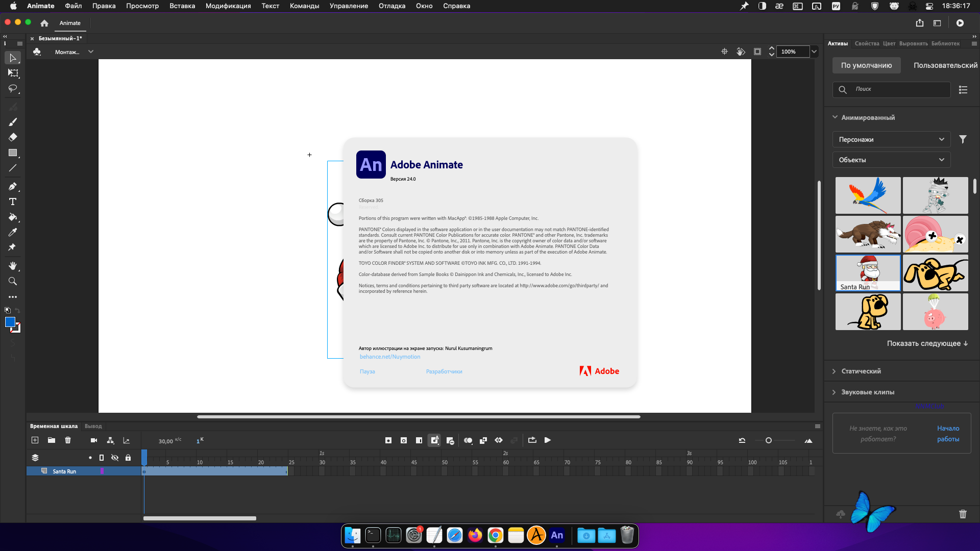
Task: Switch to the Свойства panel tab
Action: pyautogui.click(x=867, y=43)
